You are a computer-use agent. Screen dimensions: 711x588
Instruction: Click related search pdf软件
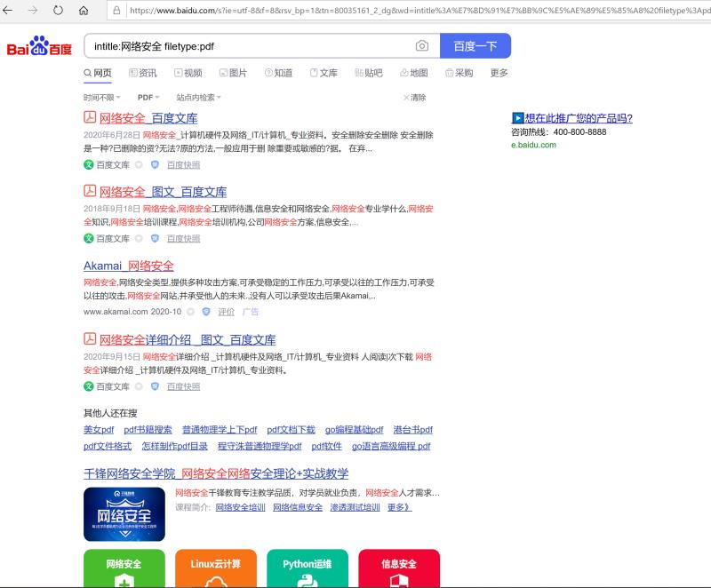click(326, 446)
